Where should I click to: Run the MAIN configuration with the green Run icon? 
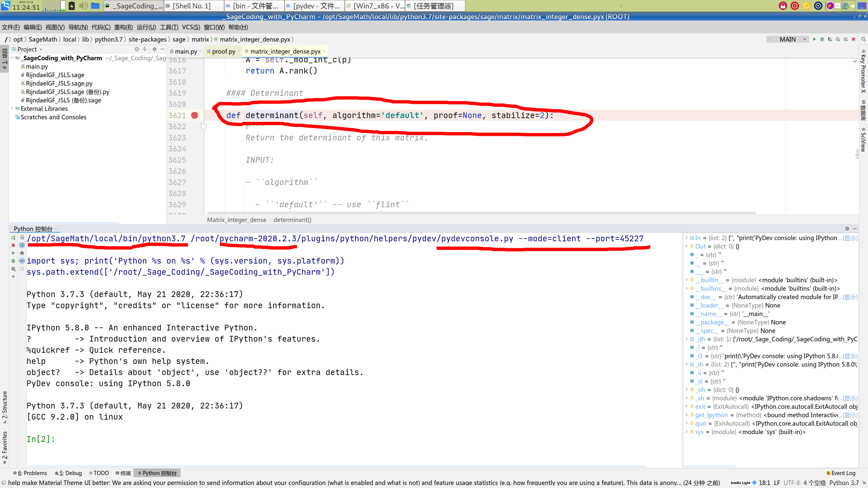pos(815,39)
